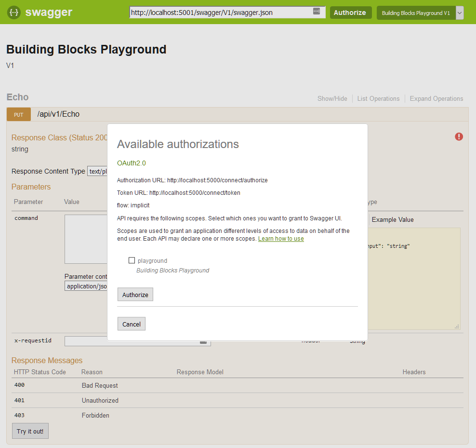Click the Token URL text line
This screenshot has height=448, width=476.
click(x=178, y=193)
